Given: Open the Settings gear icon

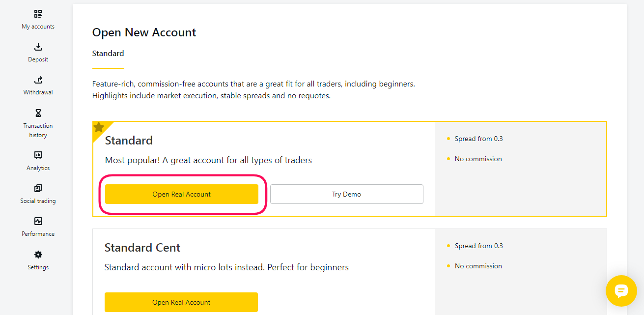Looking at the screenshot, I should (x=38, y=255).
